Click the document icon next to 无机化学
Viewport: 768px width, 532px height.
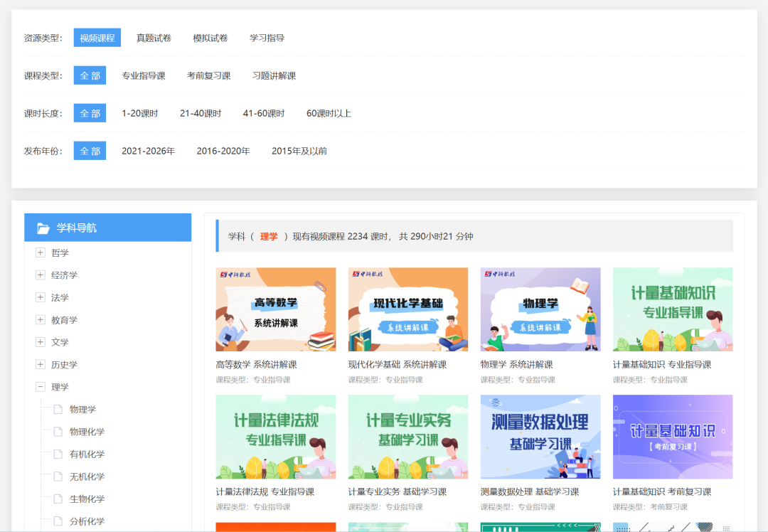[x=58, y=476]
